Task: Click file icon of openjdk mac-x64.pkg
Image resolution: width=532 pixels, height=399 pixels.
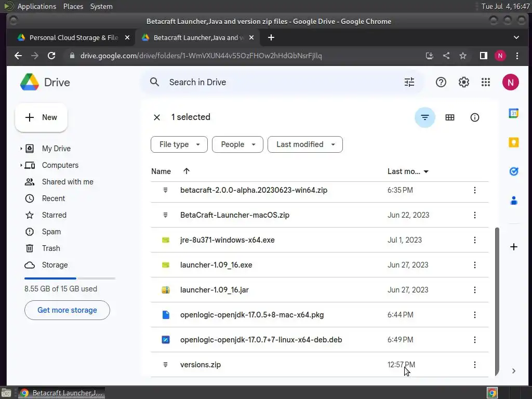Action: click(166, 315)
